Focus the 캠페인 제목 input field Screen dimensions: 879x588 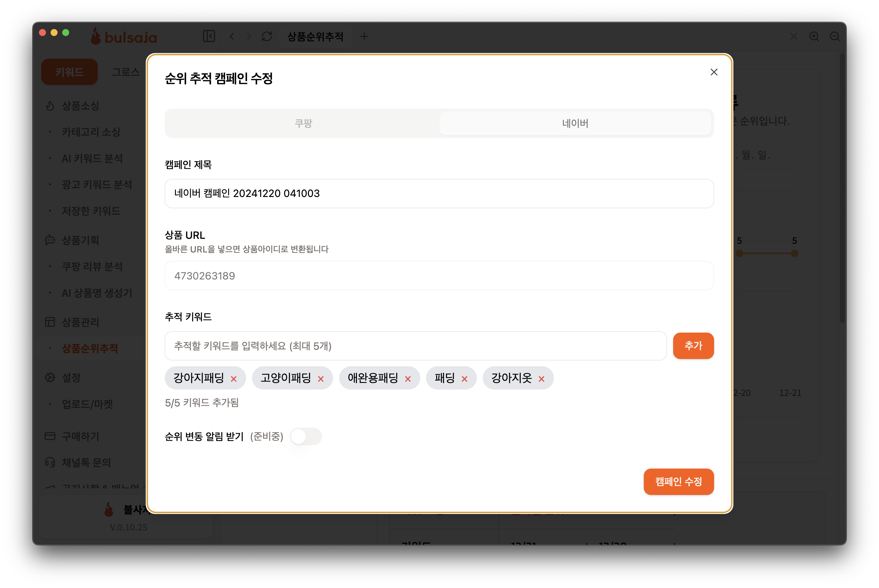[x=439, y=193]
